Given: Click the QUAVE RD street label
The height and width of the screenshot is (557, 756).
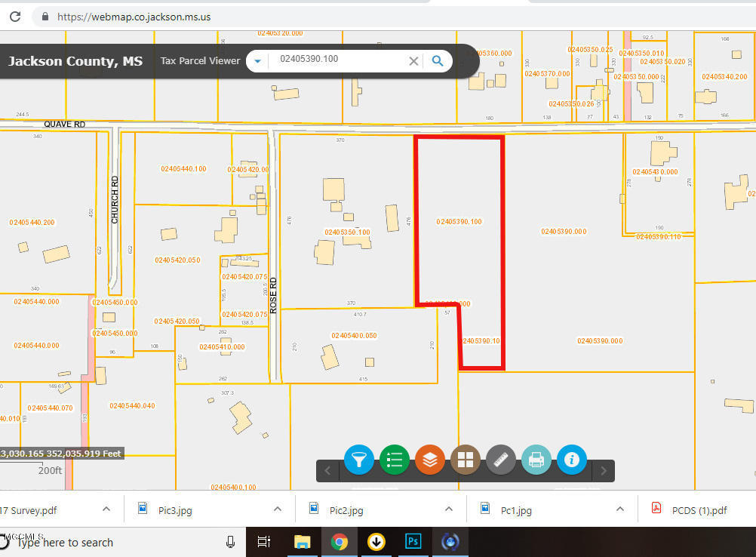Looking at the screenshot, I should [x=65, y=125].
